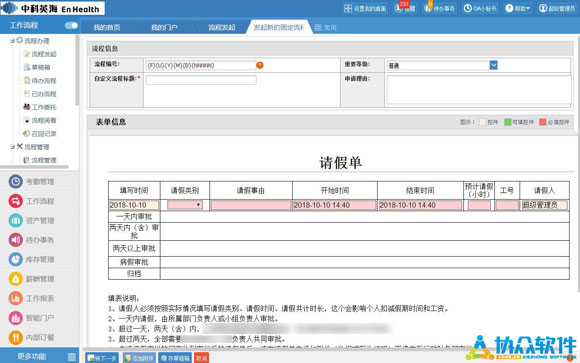Open the 重要等级 dropdown
580x363 pixels.
[x=493, y=65]
